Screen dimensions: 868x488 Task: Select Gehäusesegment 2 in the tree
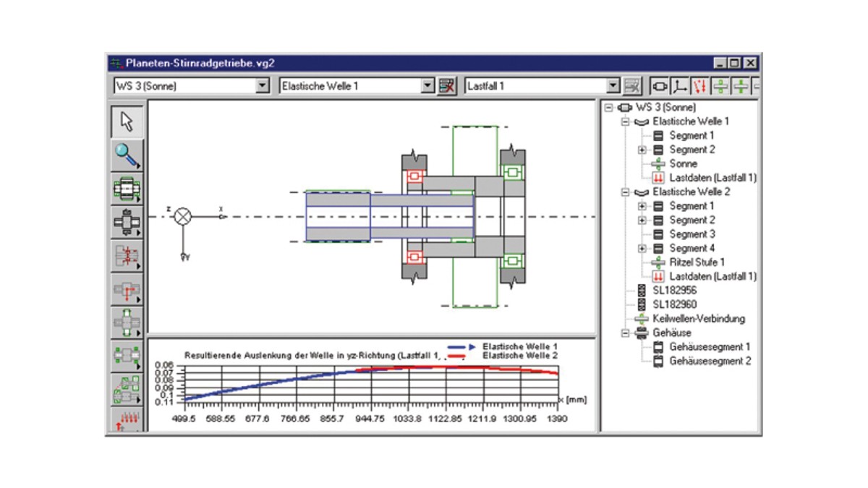[x=710, y=361]
